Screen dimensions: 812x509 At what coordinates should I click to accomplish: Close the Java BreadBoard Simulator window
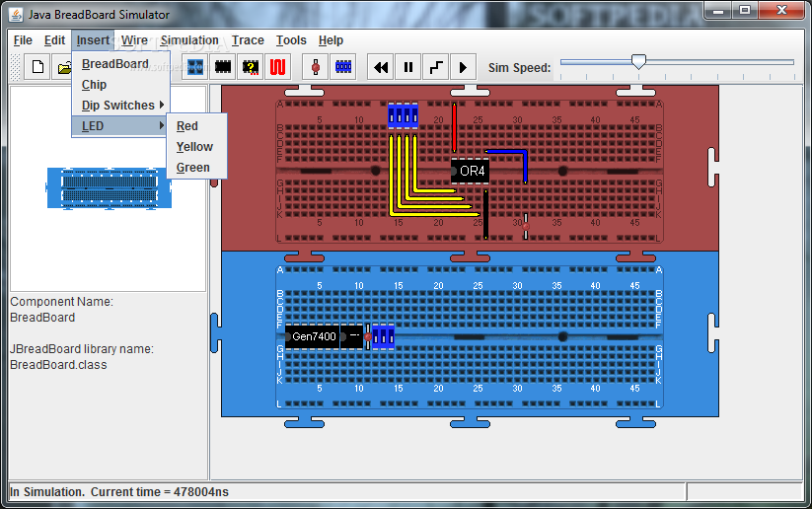tap(781, 10)
